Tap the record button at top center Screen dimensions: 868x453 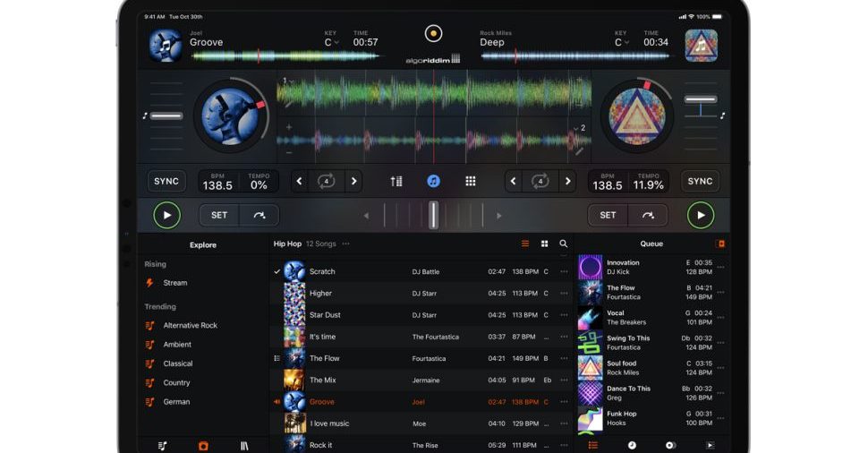click(x=433, y=33)
